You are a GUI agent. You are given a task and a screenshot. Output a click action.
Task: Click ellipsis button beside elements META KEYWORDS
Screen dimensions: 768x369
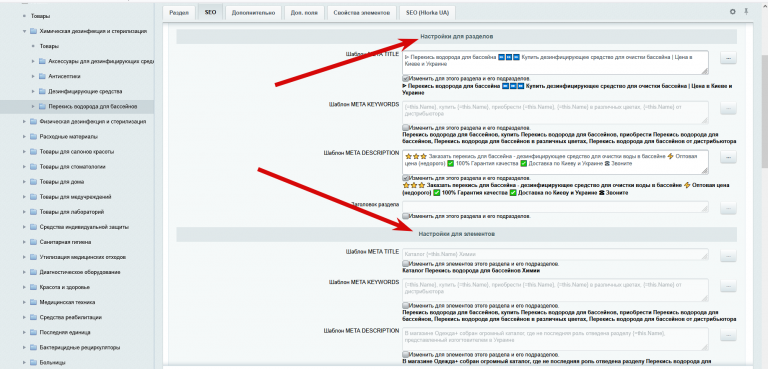point(728,286)
